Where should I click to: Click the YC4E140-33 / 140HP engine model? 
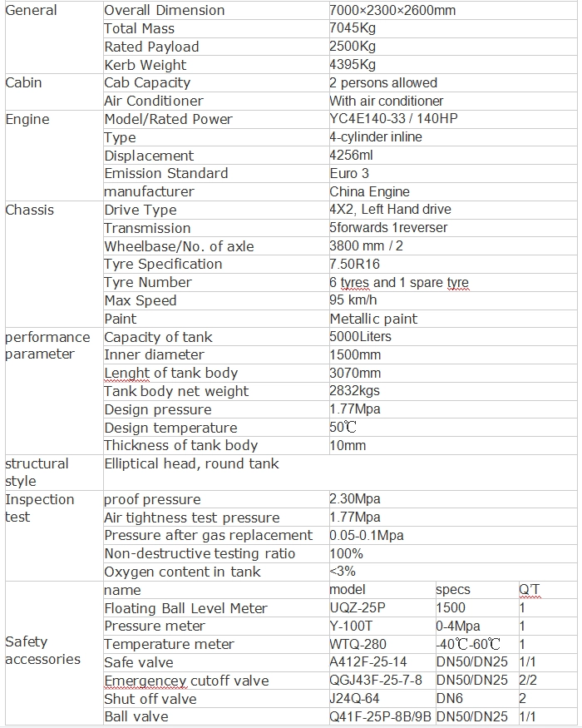[393, 119]
